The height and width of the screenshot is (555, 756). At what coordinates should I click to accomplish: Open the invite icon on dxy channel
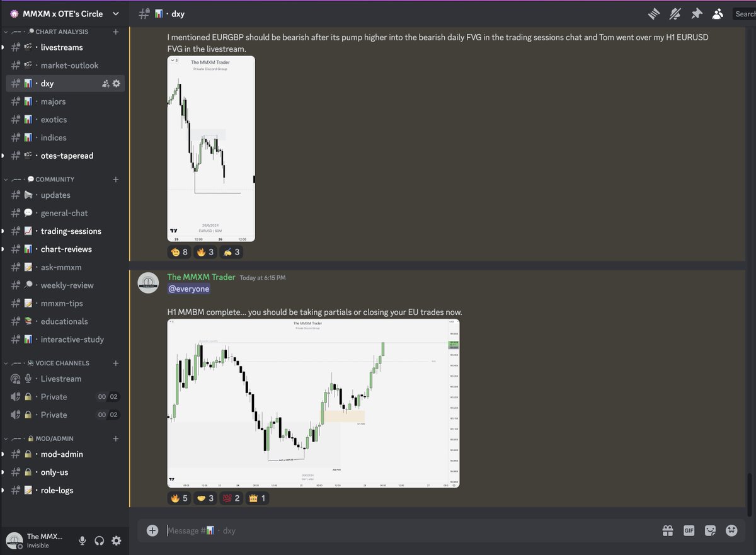106,84
